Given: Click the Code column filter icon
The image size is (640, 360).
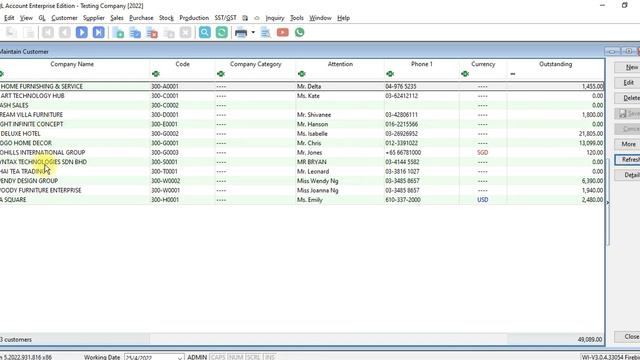Looking at the screenshot, I should (156, 74).
